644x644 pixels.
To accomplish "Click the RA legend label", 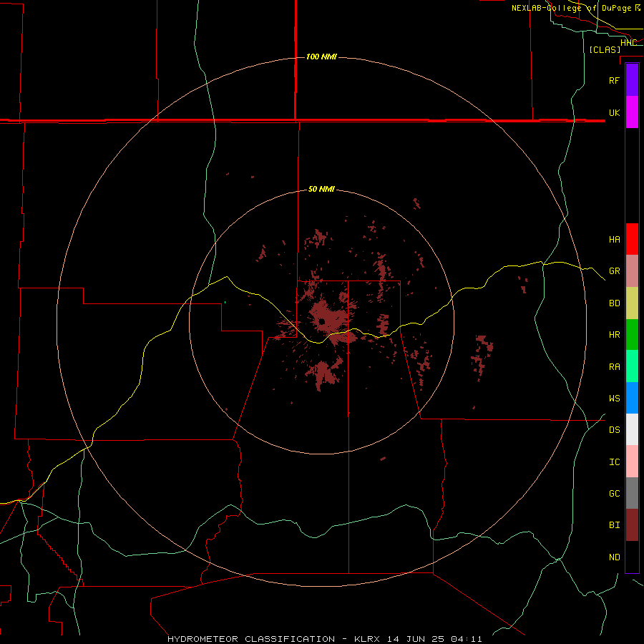I will (x=614, y=367).
